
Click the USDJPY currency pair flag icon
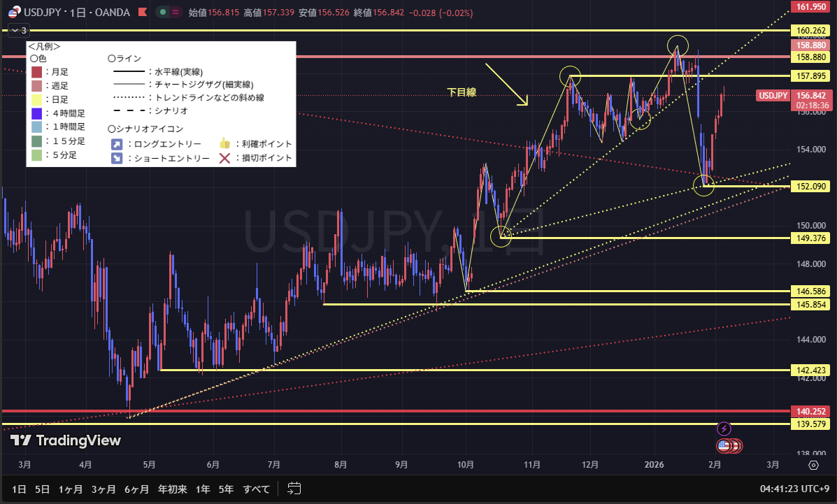[13, 13]
